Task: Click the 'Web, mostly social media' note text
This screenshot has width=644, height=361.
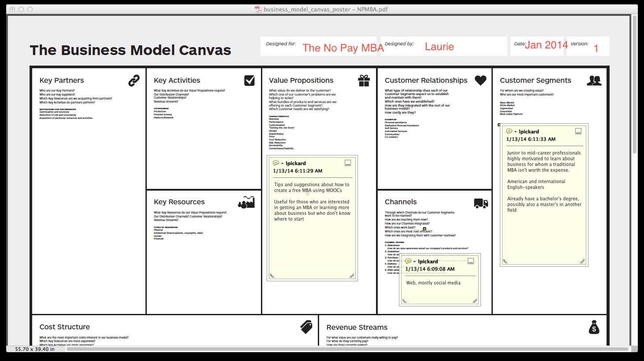Action: pyautogui.click(x=433, y=283)
